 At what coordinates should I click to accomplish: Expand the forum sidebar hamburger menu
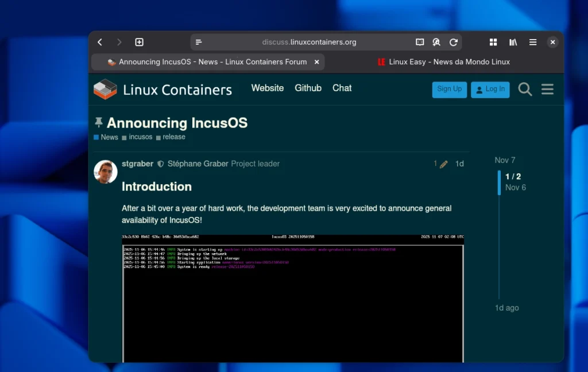[x=547, y=89]
